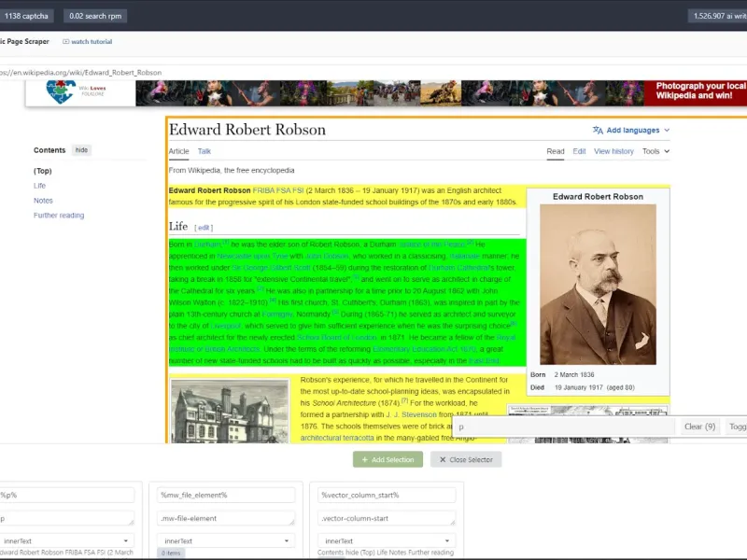Click the architectural terracotta link
Image resolution: width=747 pixels, height=560 pixels.
click(x=337, y=438)
